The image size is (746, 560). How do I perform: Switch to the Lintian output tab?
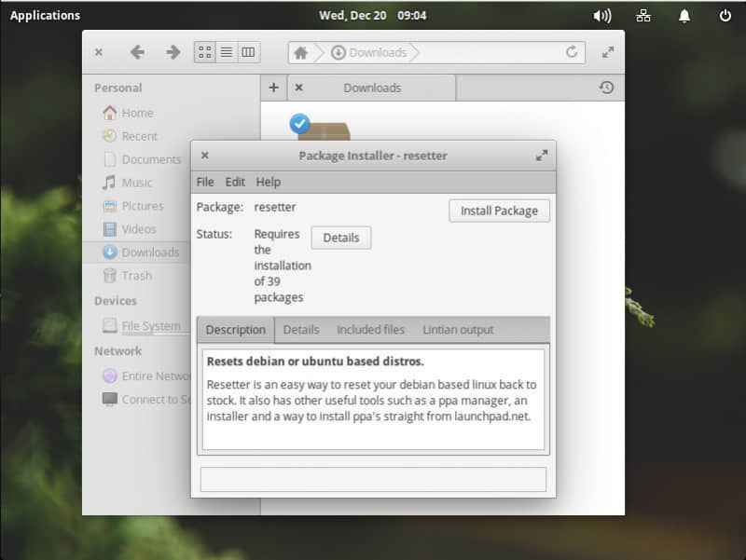pos(458,330)
